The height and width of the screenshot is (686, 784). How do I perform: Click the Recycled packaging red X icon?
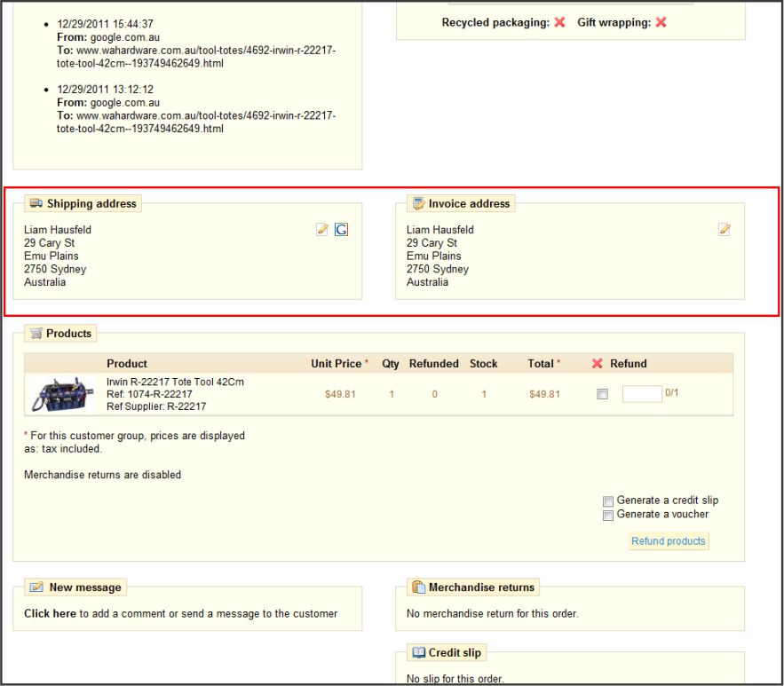[x=560, y=22]
